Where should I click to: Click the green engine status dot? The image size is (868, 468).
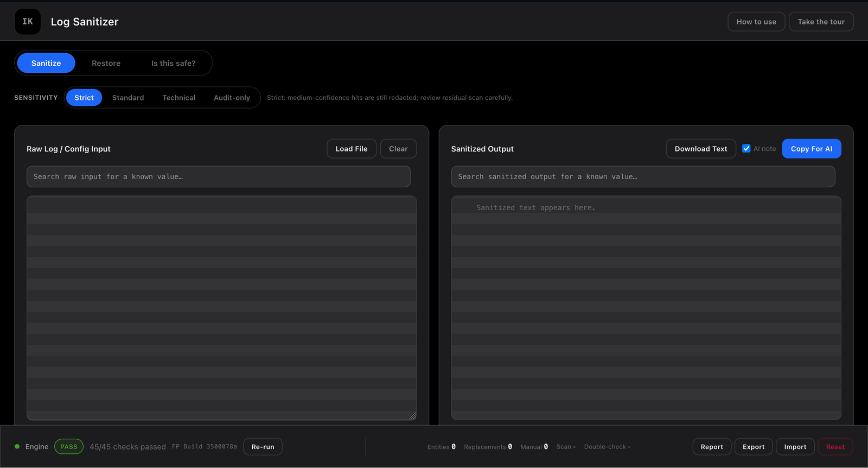[17, 447]
